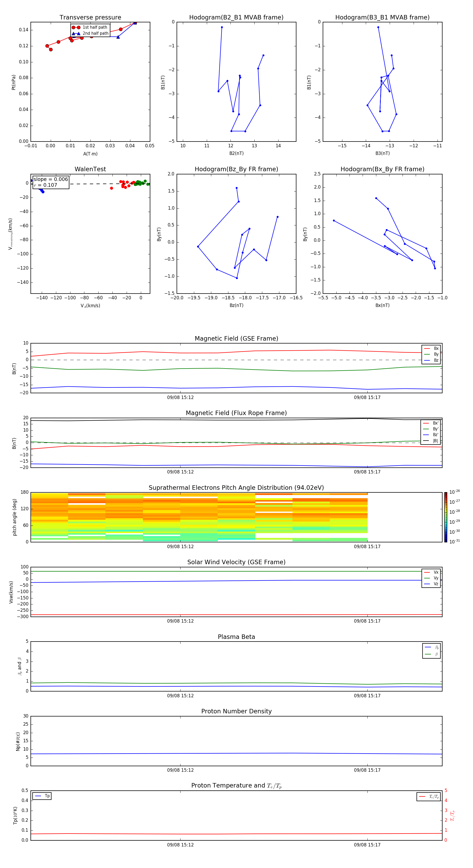Click the 'Solar Wind Velocity (GSE Frame)' title
473x868 pixels.
(x=236, y=562)
